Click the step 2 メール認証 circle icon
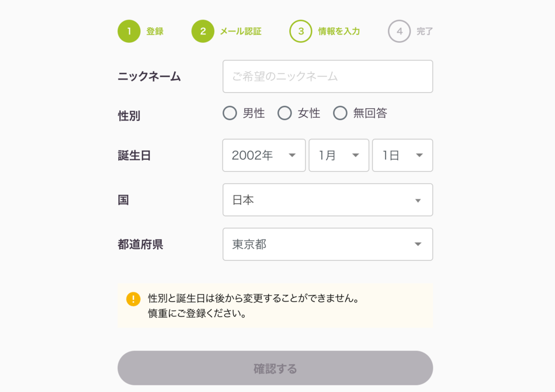Image resolution: width=555 pixels, height=392 pixels. pos(203,31)
